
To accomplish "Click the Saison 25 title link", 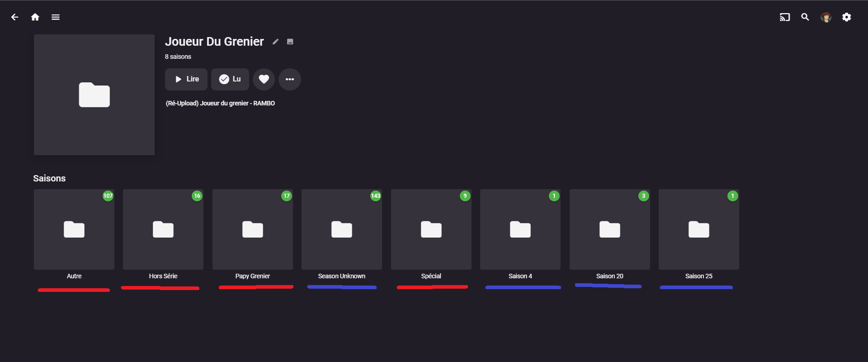I will pos(699,276).
